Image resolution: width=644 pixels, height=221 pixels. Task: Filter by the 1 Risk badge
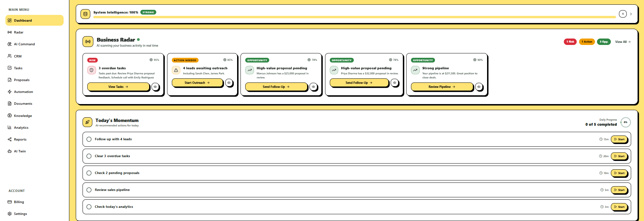click(570, 42)
